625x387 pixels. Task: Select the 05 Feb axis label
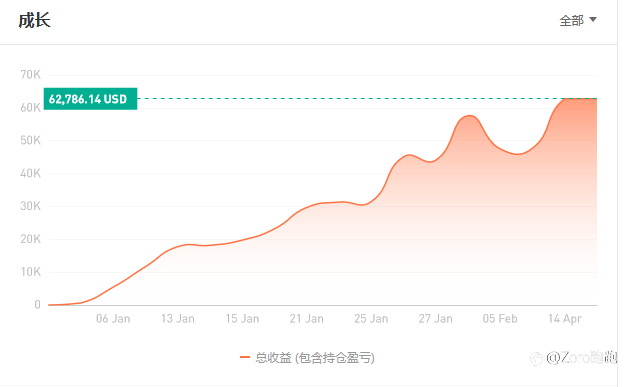click(x=500, y=319)
